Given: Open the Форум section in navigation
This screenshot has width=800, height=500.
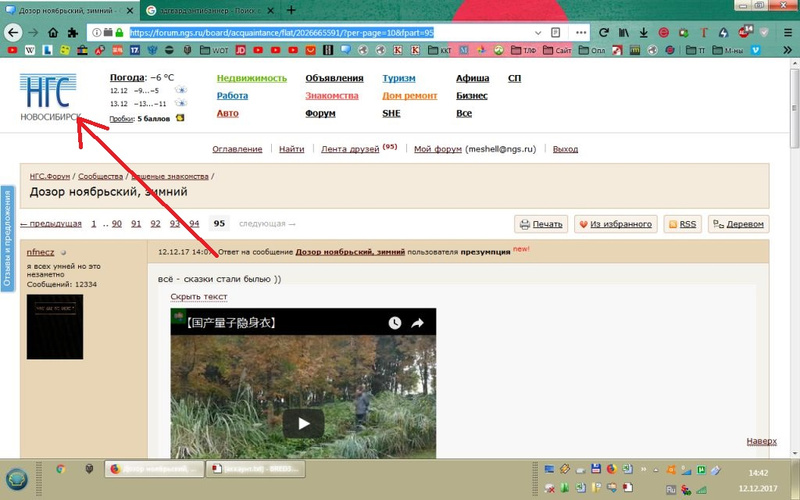Looking at the screenshot, I should [320, 113].
